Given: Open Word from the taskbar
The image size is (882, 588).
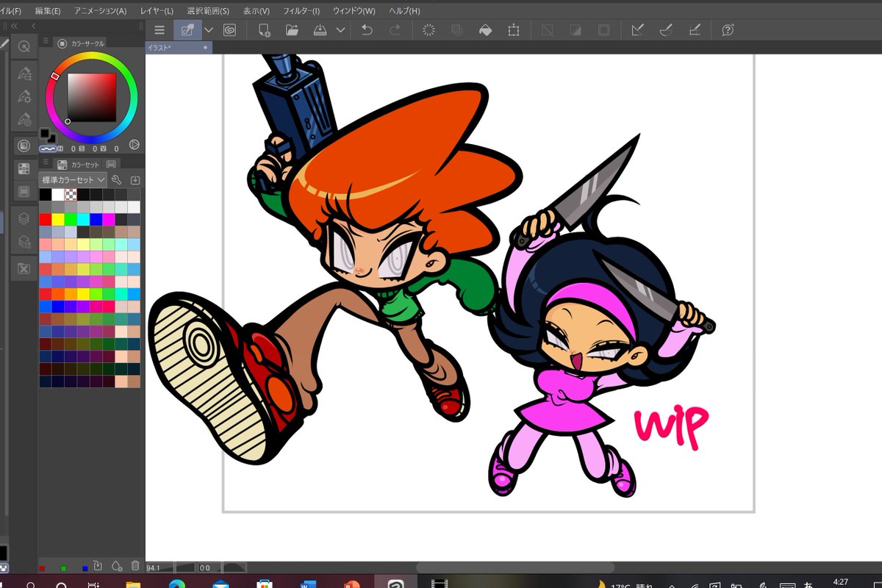Looking at the screenshot, I should (307, 585).
